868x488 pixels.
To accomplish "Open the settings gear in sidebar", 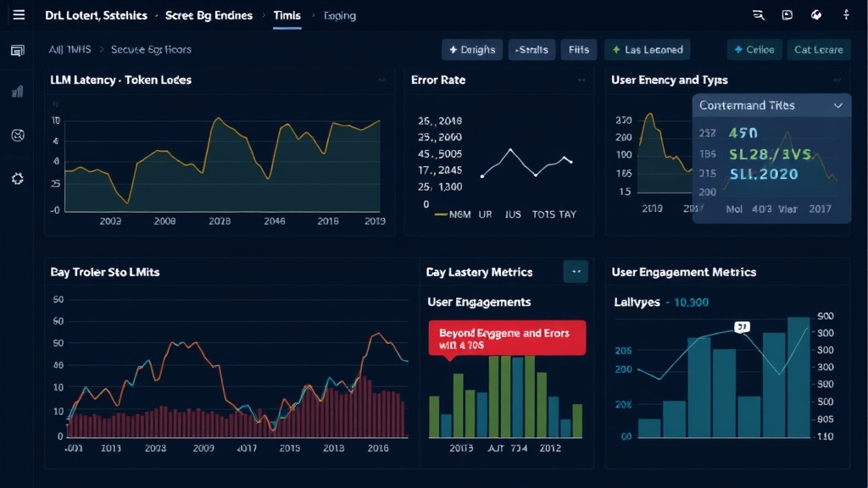I will click(18, 179).
